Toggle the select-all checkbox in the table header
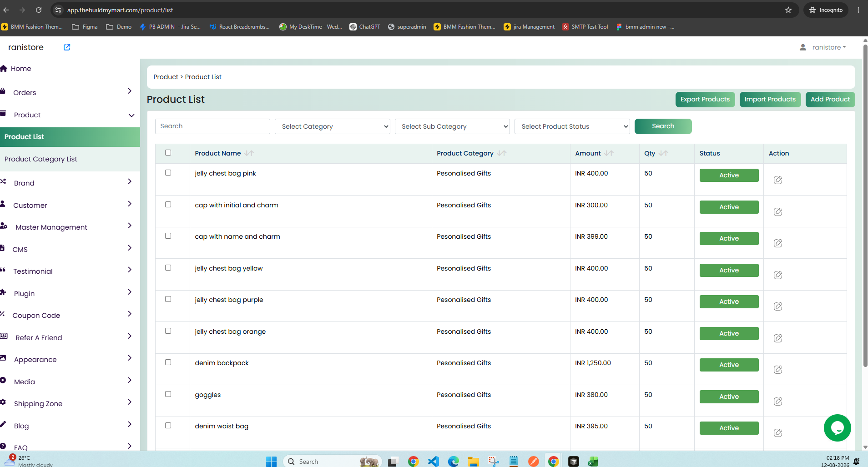This screenshot has width=868, height=467. (x=168, y=153)
